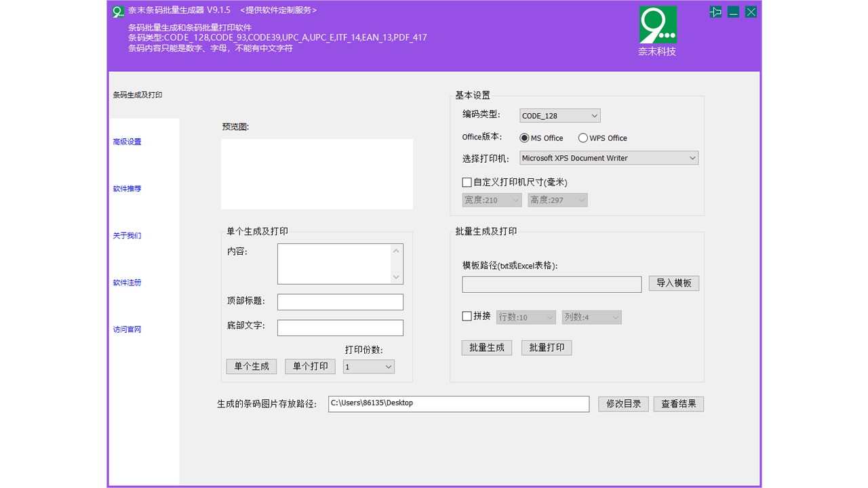Select the WPS Office radio button
Screen dimensions: 868x488
coord(583,138)
